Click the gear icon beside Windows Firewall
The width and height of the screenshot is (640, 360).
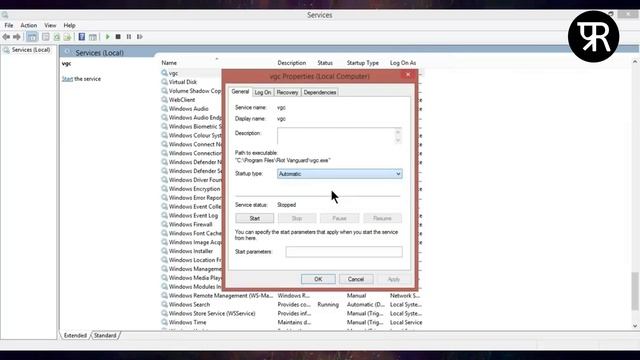click(164, 224)
